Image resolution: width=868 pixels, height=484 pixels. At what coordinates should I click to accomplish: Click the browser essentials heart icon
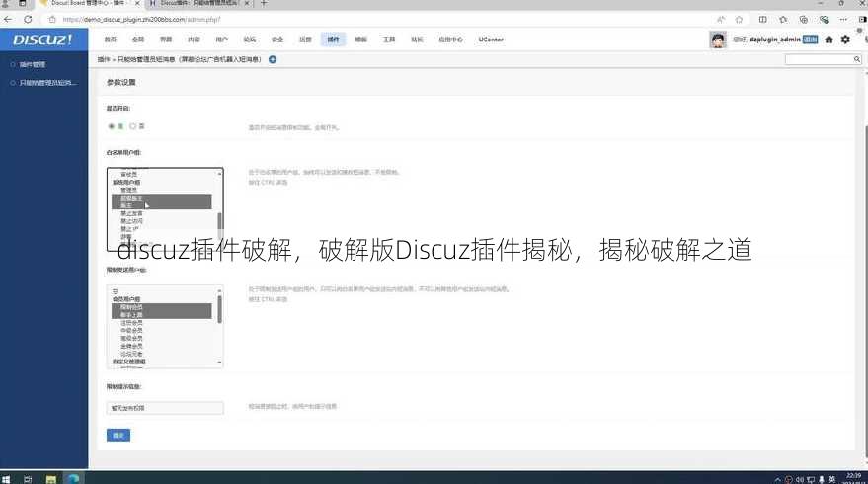point(824,20)
